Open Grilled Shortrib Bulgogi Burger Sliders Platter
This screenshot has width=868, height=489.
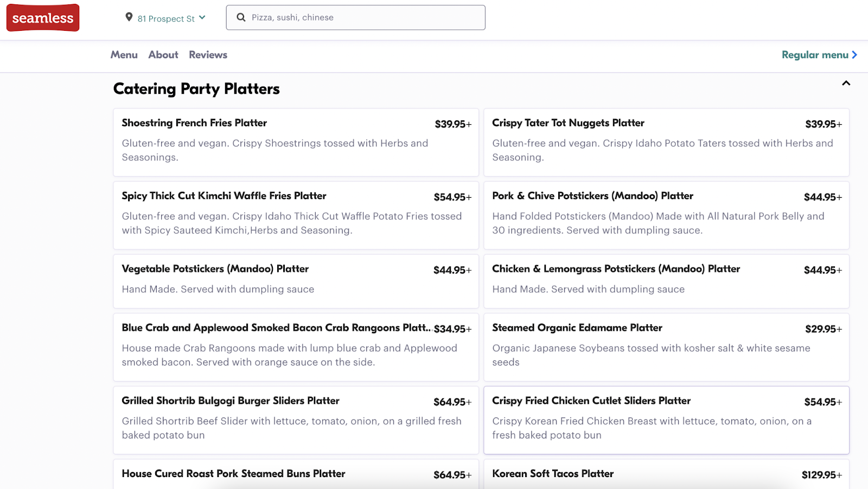[296, 420]
